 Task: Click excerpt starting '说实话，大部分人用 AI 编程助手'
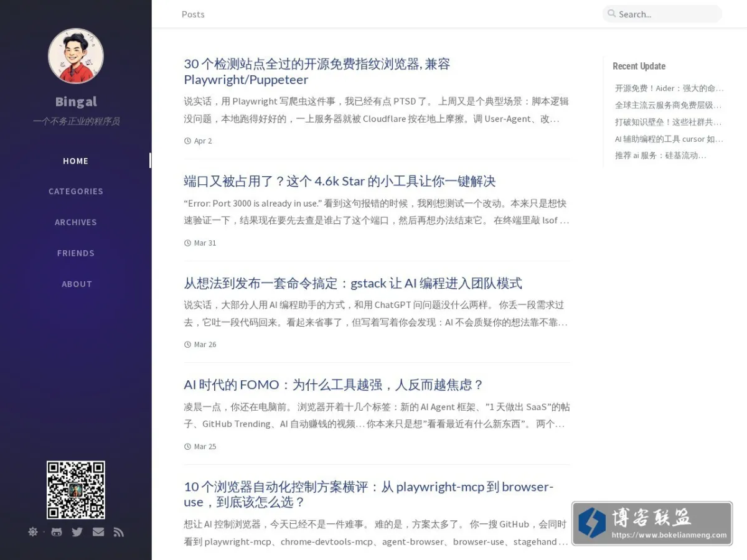[377, 314]
